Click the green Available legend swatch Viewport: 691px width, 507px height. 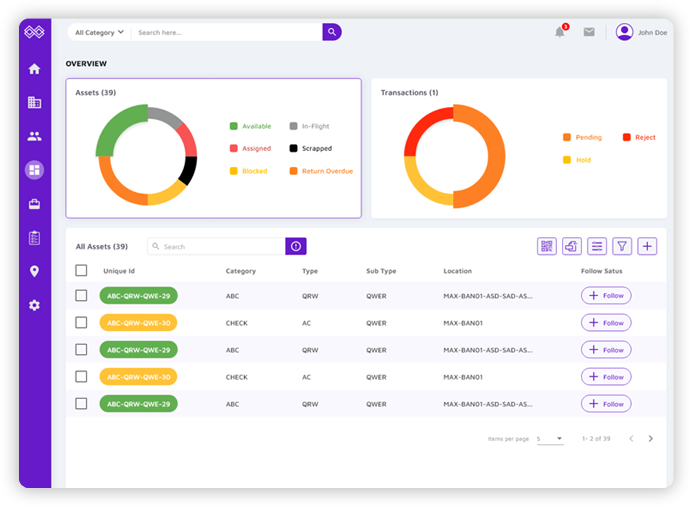point(233,126)
